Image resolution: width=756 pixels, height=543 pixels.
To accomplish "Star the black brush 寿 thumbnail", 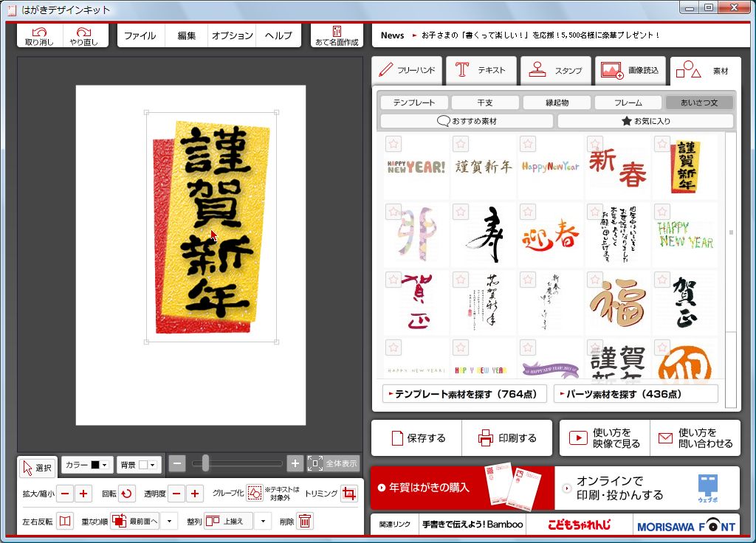I will pos(461,211).
